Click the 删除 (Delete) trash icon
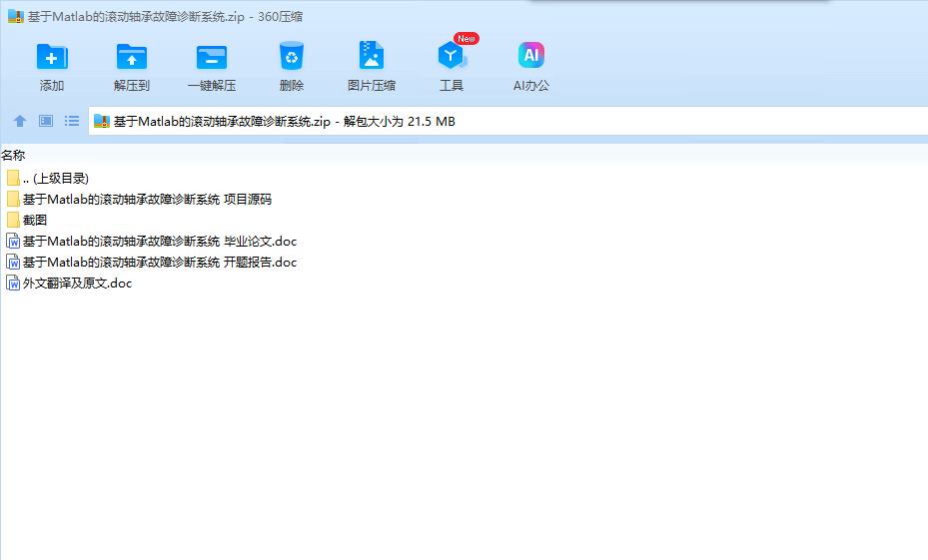This screenshot has height=560, width=928. (291, 56)
